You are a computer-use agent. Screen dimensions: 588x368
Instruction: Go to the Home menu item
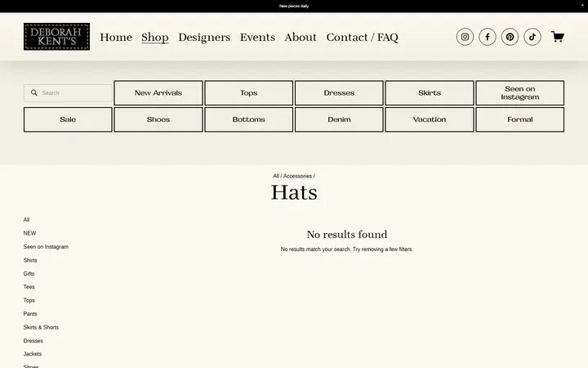point(116,37)
